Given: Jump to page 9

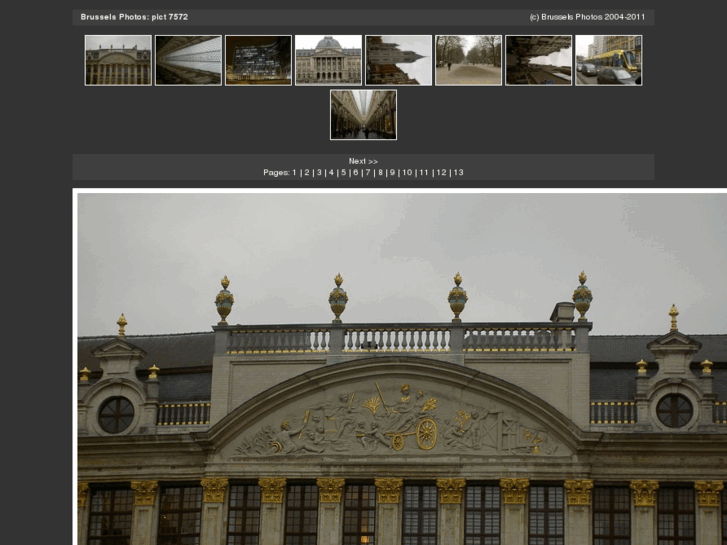Looking at the screenshot, I should pos(392,173).
